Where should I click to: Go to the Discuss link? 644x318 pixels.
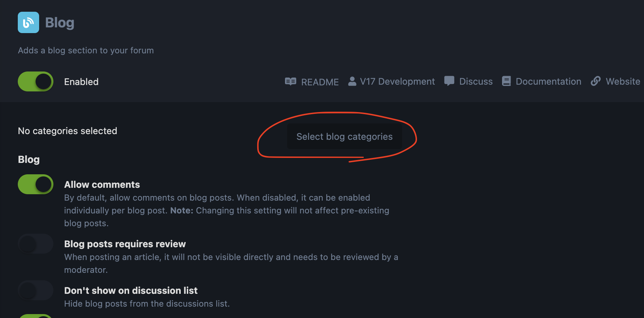pos(476,81)
